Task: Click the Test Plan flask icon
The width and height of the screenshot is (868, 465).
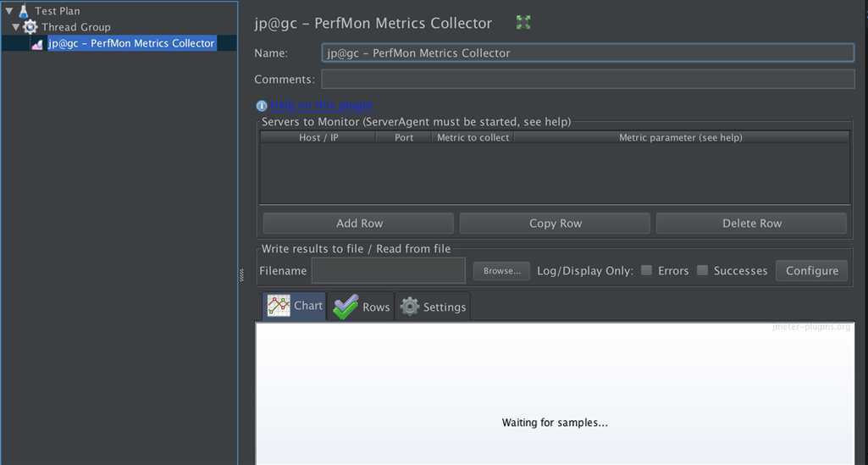Action: coord(24,10)
